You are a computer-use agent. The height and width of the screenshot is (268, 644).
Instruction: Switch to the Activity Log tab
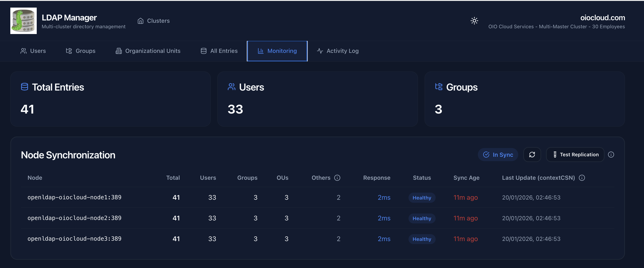[337, 51]
